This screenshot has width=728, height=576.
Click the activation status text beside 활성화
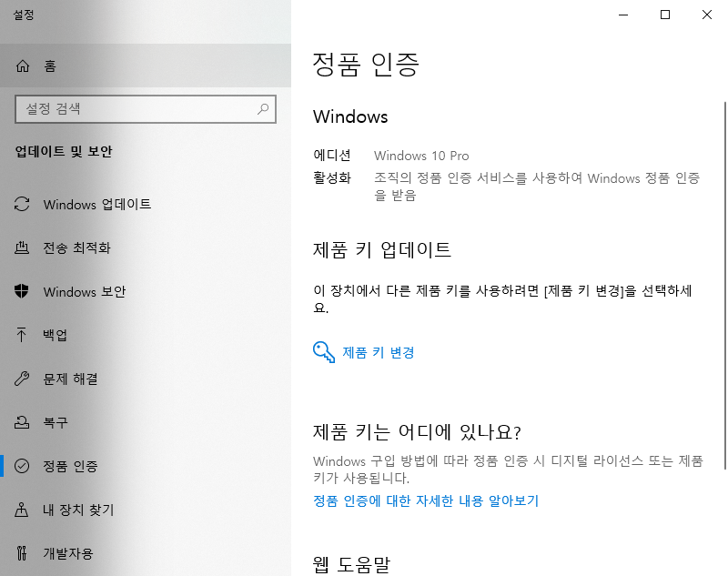click(537, 187)
